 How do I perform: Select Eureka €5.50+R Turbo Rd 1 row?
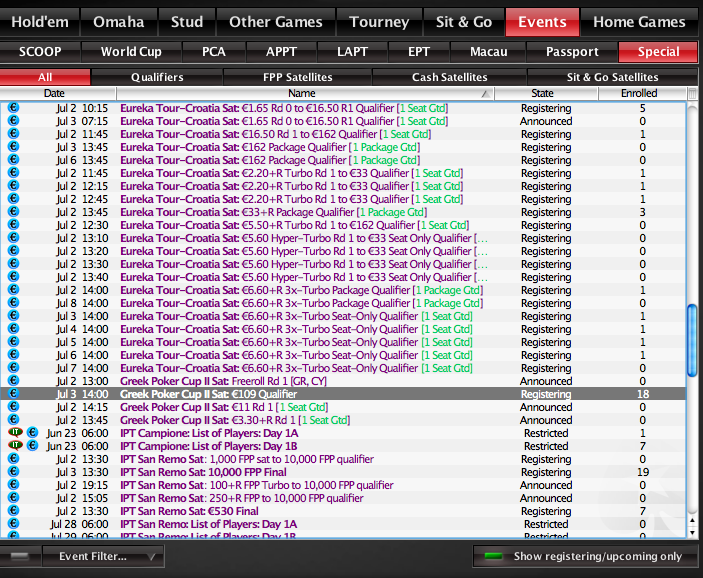coord(343,225)
